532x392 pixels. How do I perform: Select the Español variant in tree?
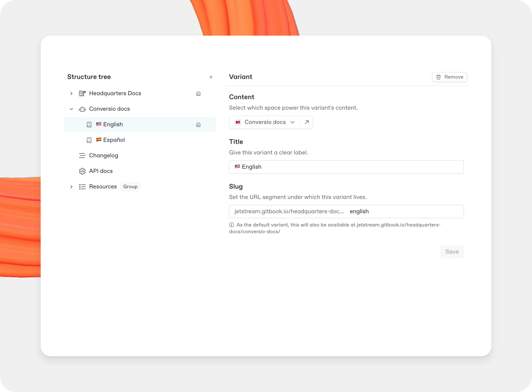114,140
